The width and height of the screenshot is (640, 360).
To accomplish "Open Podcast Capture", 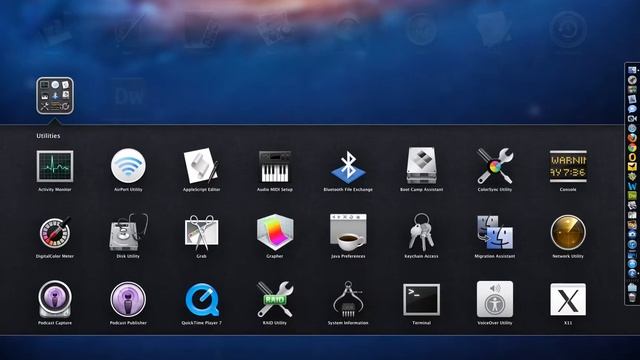I will point(55,299).
